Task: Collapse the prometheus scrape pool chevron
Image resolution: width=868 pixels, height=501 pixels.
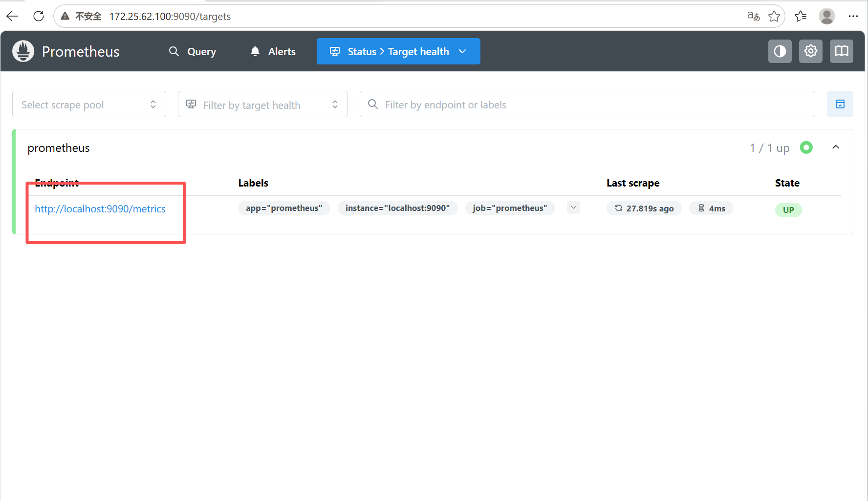Action: point(836,147)
